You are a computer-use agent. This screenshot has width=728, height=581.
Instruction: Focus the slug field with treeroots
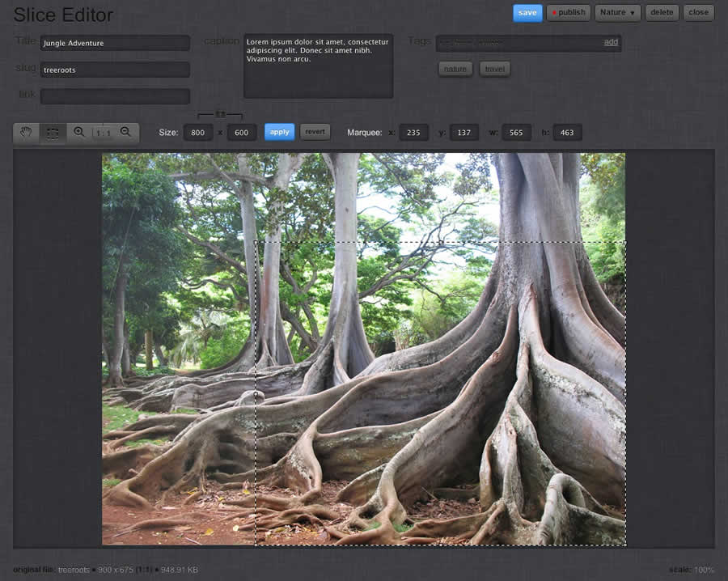[x=115, y=70]
